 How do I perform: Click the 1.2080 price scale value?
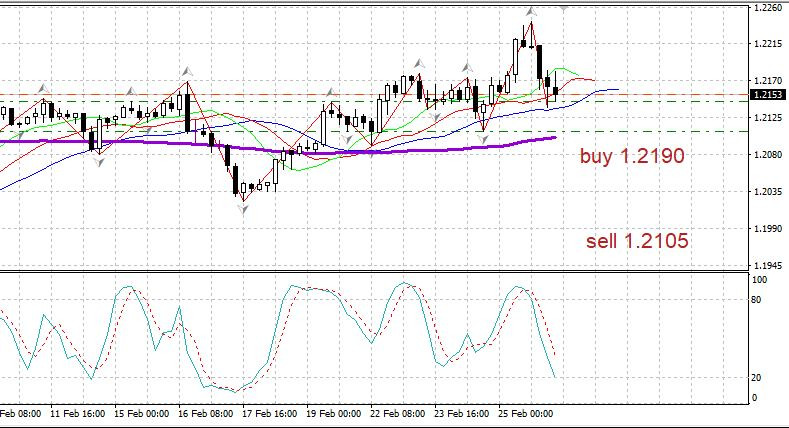coord(768,154)
